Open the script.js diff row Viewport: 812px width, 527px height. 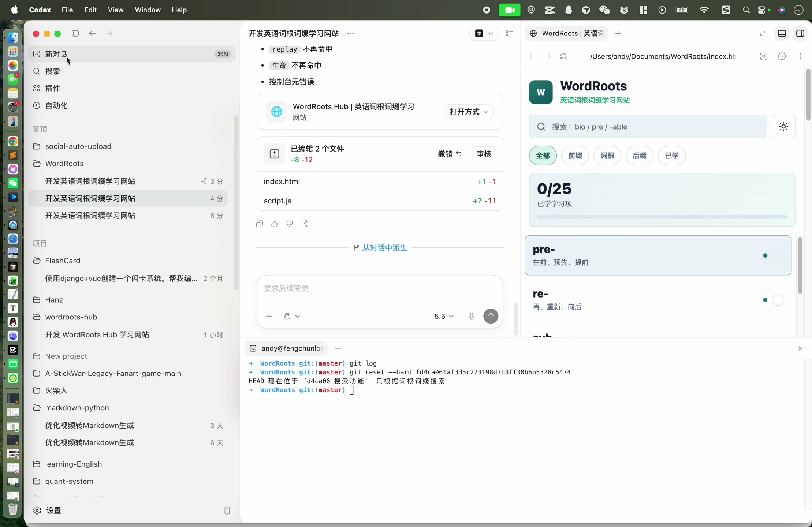point(380,201)
